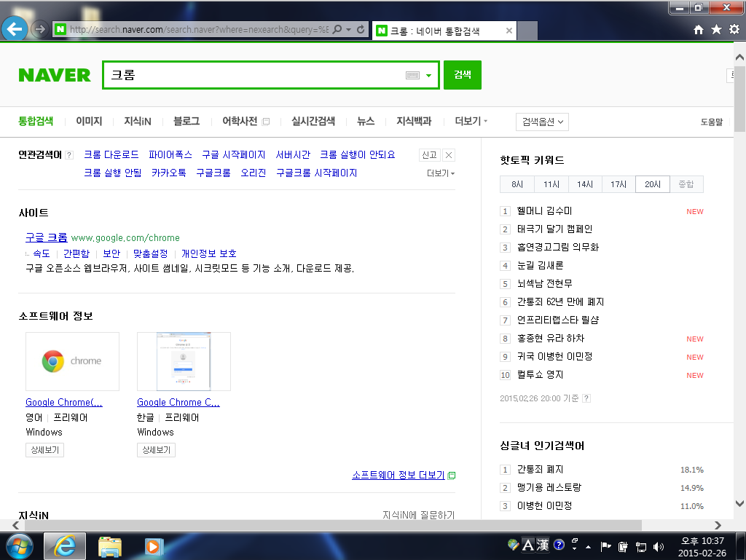Click the horizontal scrollbar right arrow

[x=718, y=525]
